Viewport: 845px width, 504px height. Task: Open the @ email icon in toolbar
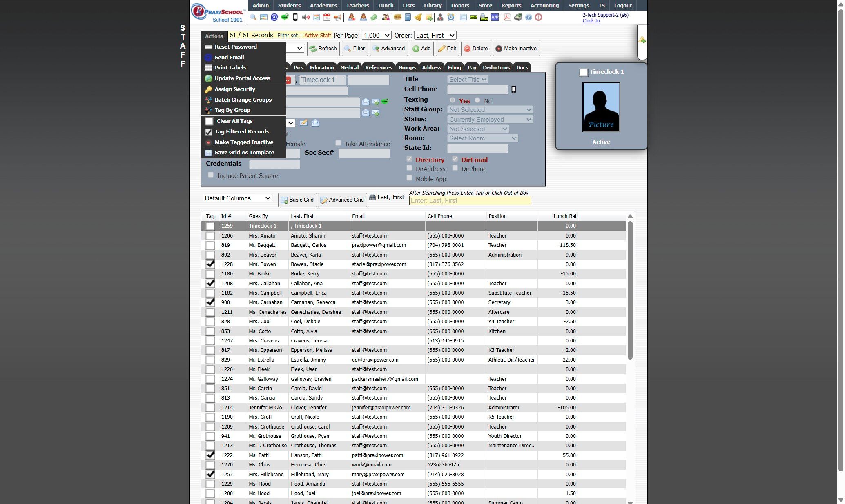pyautogui.click(x=274, y=17)
